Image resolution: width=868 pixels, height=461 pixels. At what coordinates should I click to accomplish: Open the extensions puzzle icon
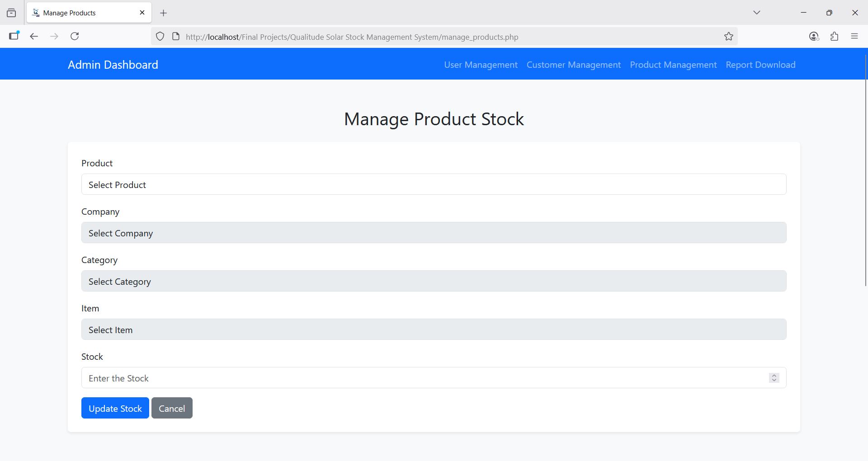pyautogui.click(x=834, y=37)
